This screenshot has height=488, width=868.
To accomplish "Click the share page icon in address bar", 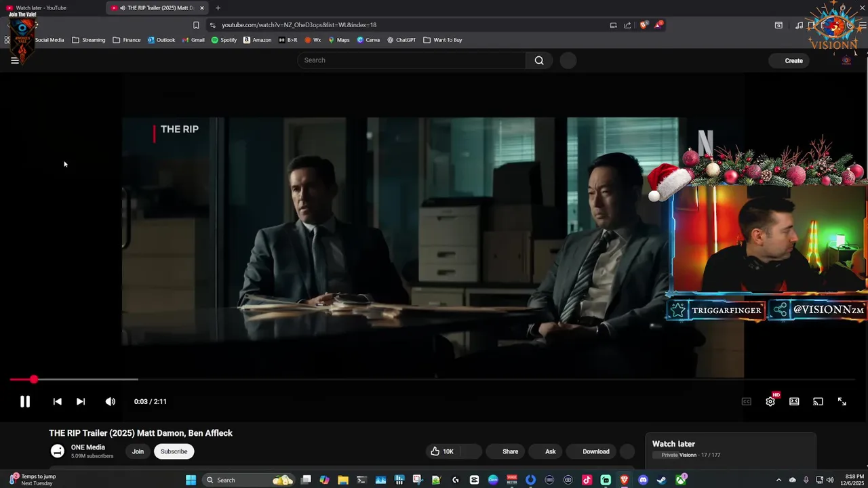I will pyautogui.click(x=628, y=25).
